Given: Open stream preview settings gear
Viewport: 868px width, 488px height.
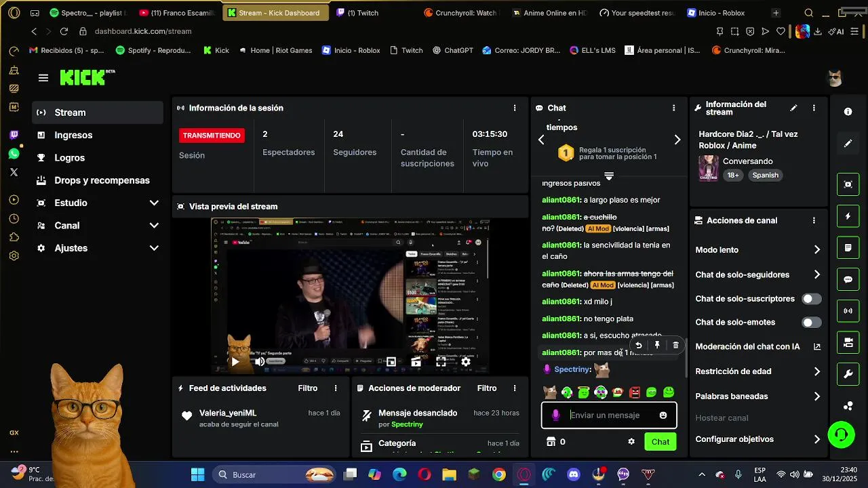Looking at the screenshot, I should point(466,362).
